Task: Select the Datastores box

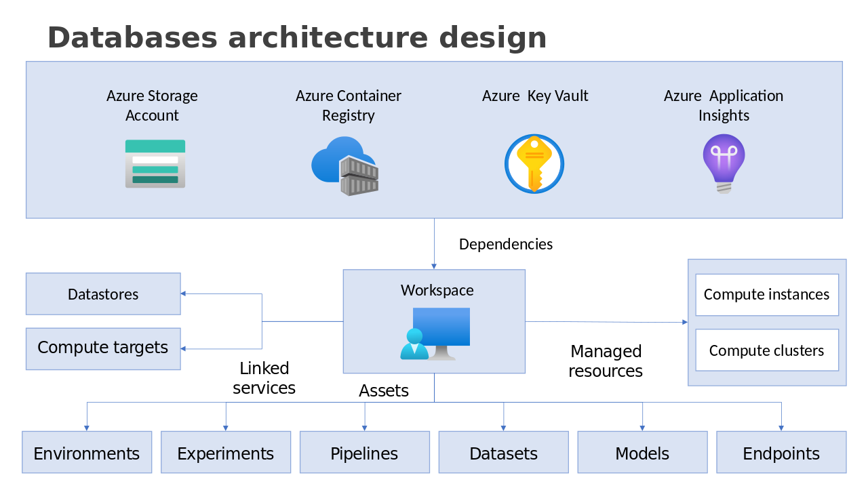Action: [x=103, y=294]
